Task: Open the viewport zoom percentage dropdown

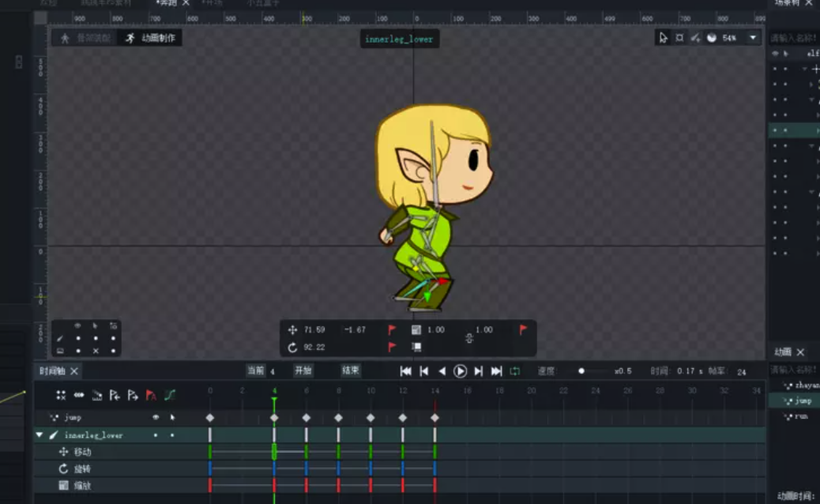Action: point(753,38)
